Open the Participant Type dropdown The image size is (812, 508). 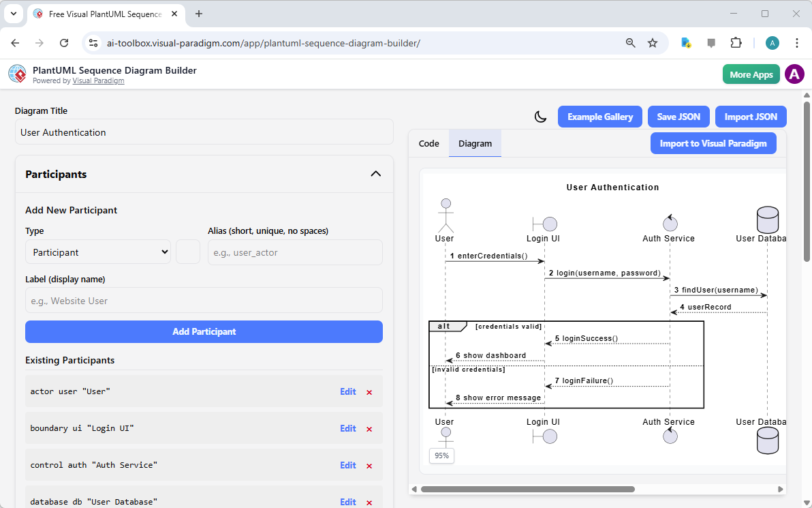coord(97,252)
